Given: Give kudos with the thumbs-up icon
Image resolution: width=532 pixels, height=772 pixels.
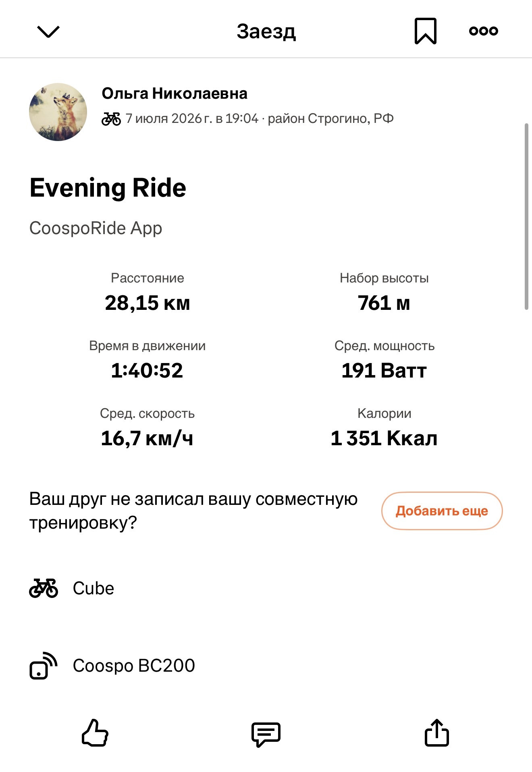Looking at the screenshot, I should (x=95, y=733).
